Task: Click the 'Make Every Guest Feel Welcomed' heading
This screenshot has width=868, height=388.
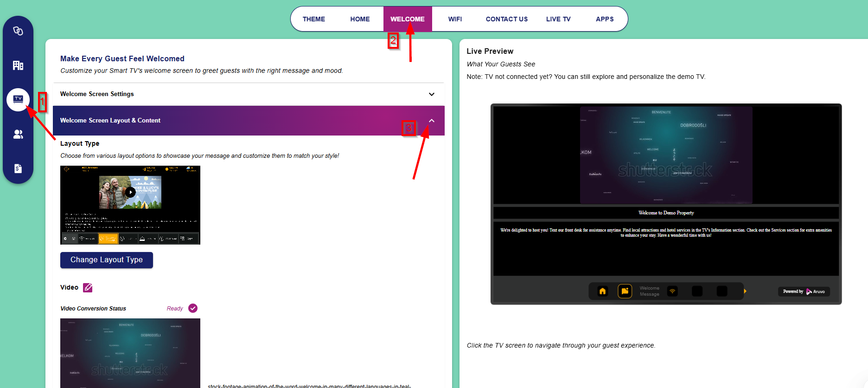Action: pyautogui.click(x=122, y=58)
